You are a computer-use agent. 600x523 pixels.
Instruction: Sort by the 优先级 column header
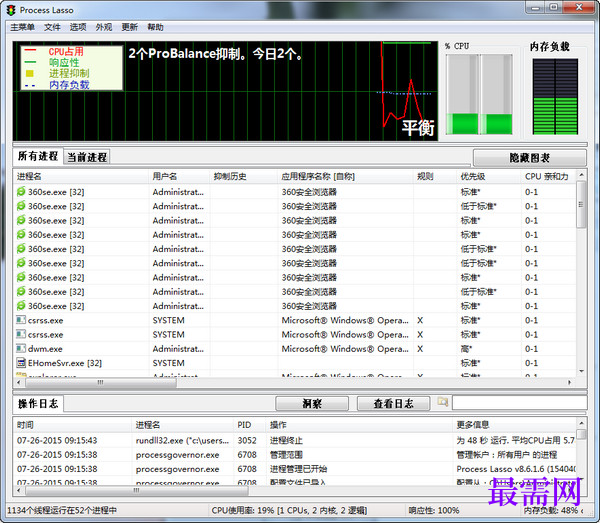489,176
